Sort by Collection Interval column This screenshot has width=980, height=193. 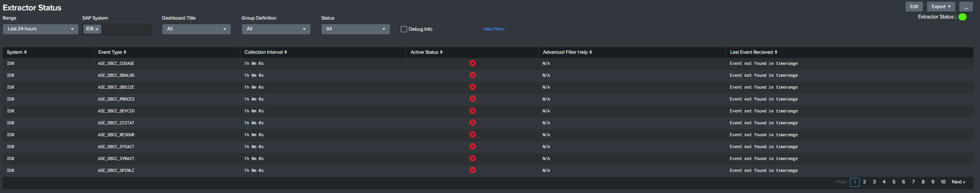(x=266, y=52)
